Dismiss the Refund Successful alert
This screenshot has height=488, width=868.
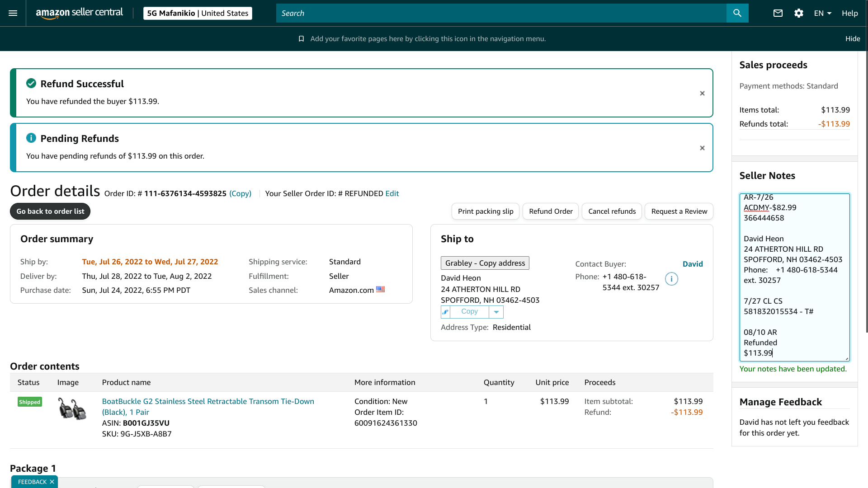702,93
